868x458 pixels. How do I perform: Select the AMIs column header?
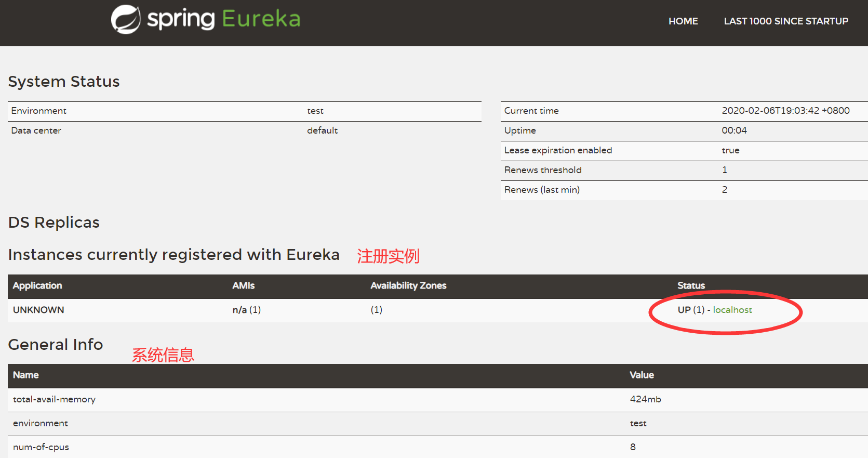coord(243,285)
